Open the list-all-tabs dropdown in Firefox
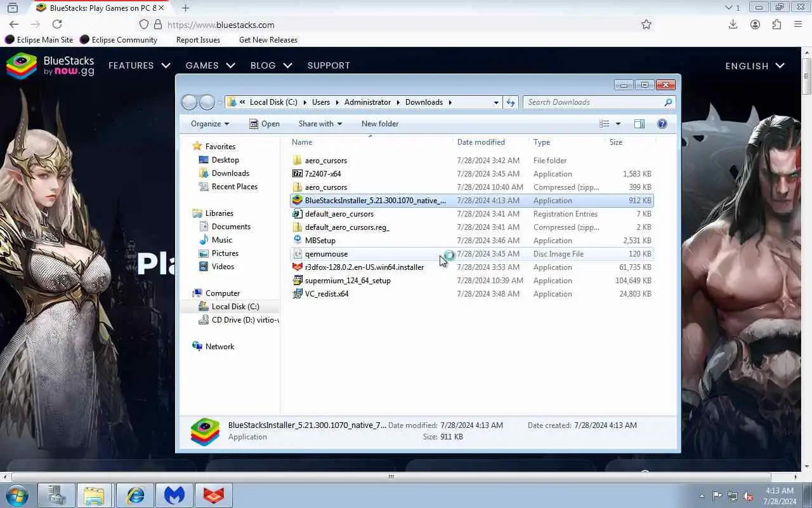Viewport: 812px width, 508px height. point(732,8)
